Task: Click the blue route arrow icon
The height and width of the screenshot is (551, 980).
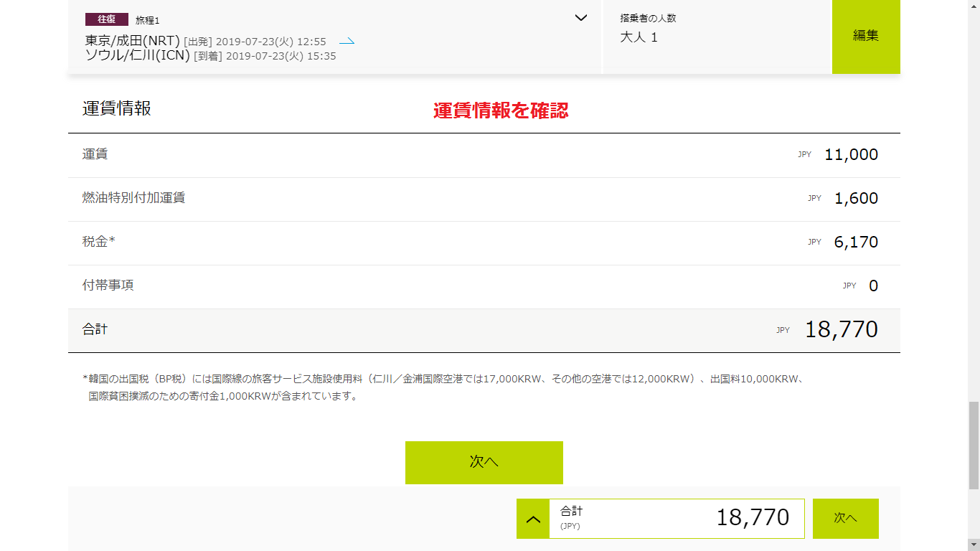Action: click(347, 42)
